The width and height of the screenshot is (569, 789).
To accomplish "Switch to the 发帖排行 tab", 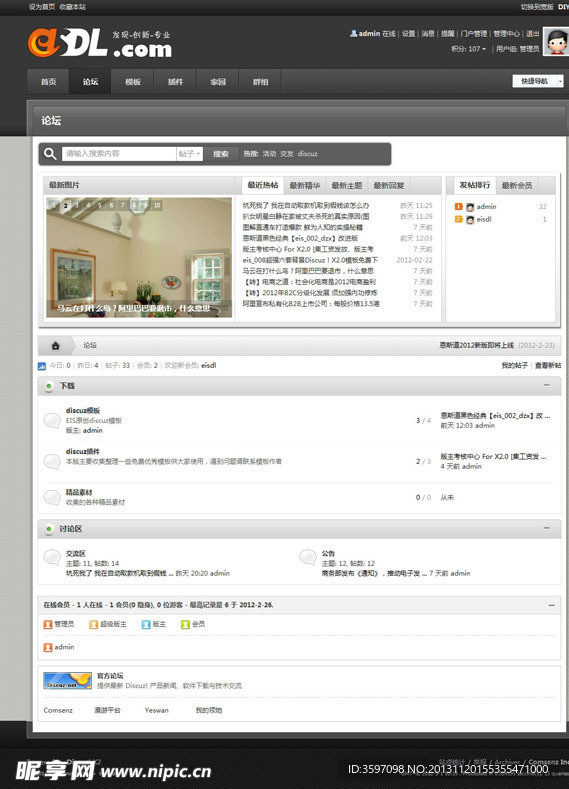I will tap(474, 185).
